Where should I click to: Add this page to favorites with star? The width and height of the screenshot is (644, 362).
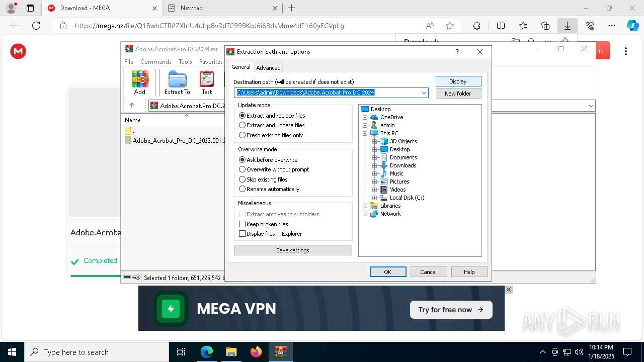pyautogui.click(x=450, y=26)
